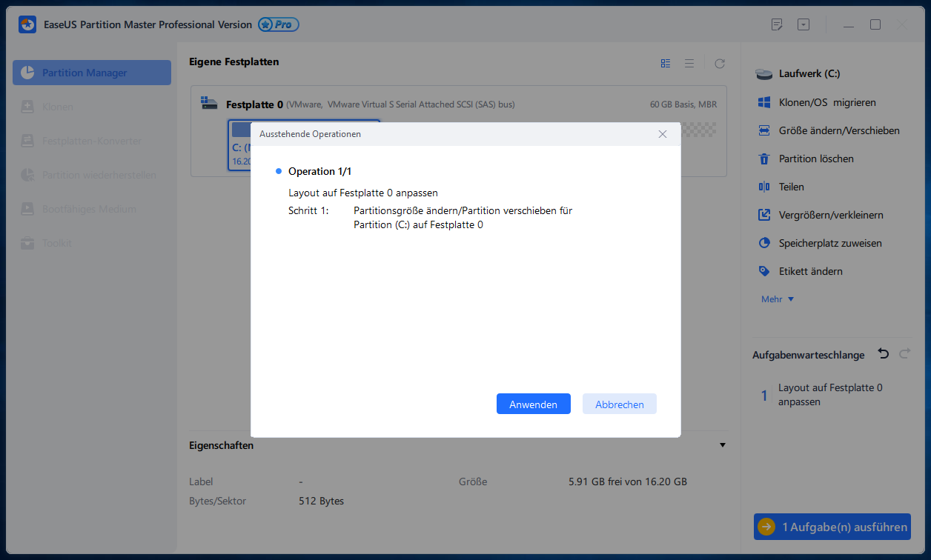Click the Partition Manager pie icon

coord(27,73)
